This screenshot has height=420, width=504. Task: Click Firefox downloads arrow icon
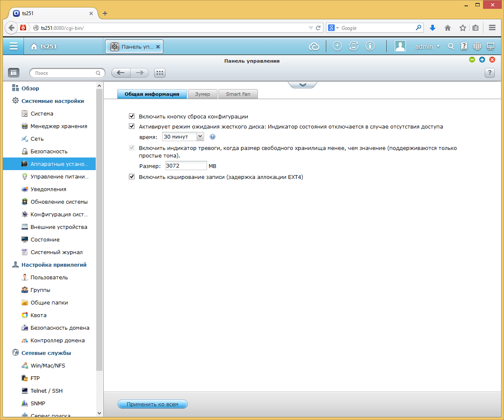click(x=433, y=28)
